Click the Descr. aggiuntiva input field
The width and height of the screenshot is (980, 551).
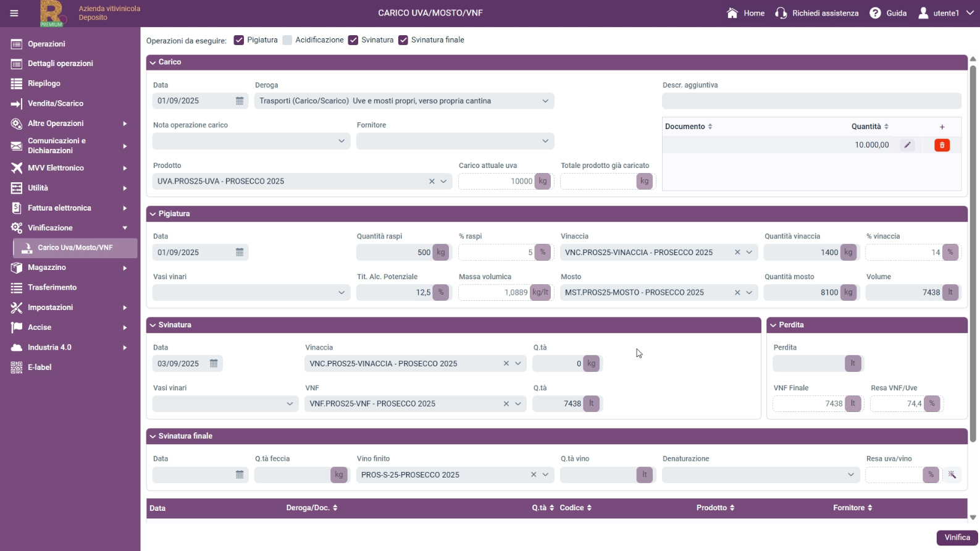coord(811,101)
